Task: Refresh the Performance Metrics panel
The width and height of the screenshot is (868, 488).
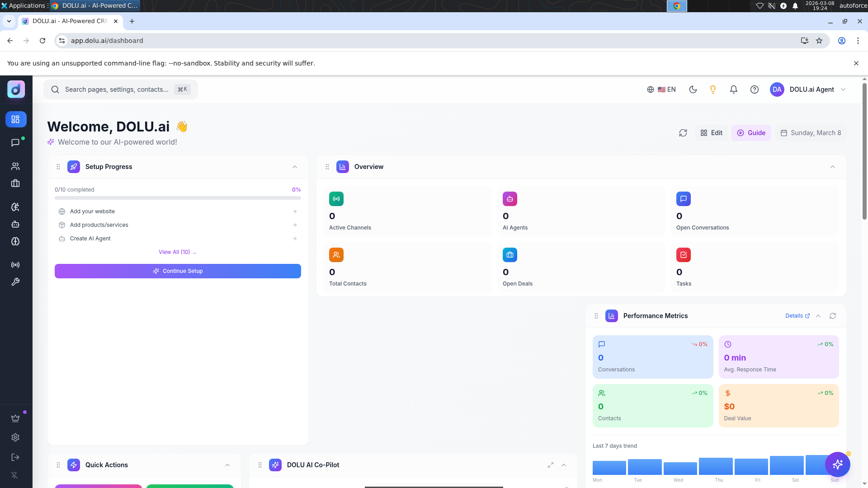Action: [x=833, y=316]
